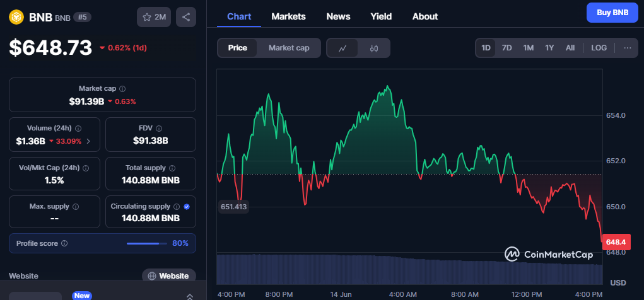
Task: Click the 0.63% market cap change
Action: [x=125, y=101]
